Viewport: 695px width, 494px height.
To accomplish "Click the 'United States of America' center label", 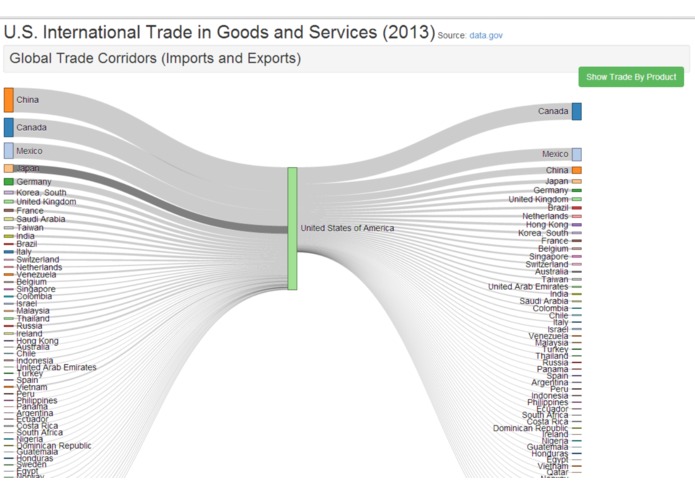I will pos(348,228).
